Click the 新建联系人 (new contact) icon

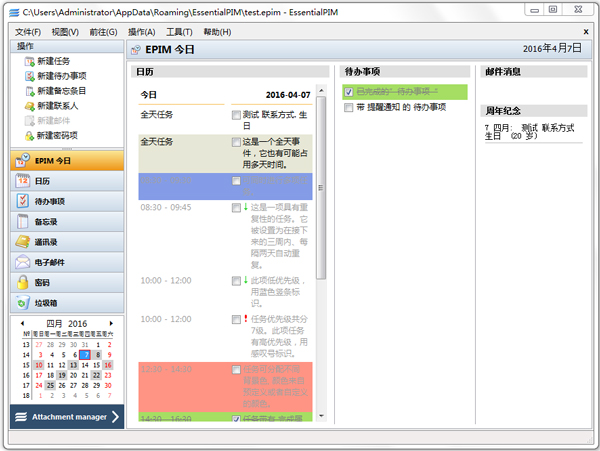point(28,105)
